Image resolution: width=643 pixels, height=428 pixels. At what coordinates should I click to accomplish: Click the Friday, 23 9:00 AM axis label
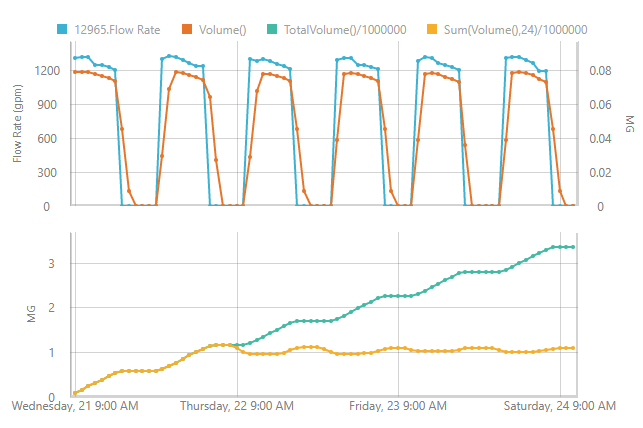[x=398, y=406]
